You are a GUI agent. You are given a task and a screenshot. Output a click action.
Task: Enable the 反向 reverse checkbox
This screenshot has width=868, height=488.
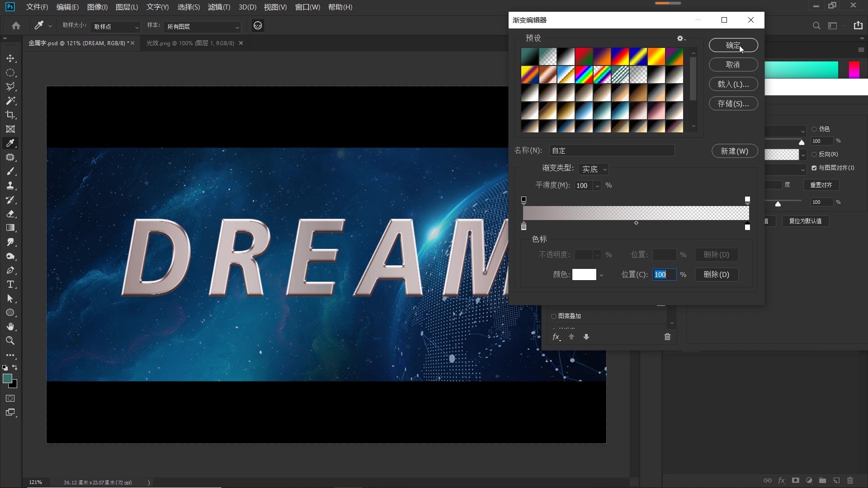[x=814, y=155]
